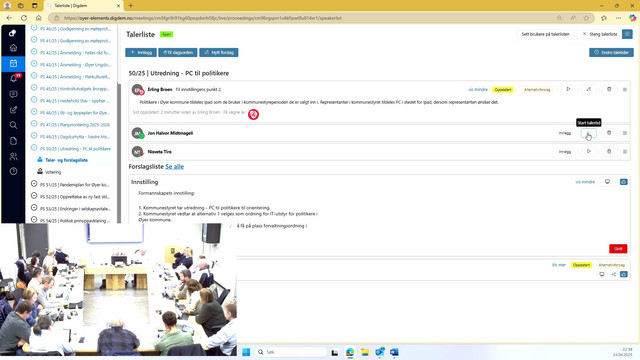
Task: Open the search icon in sidebar
Action: [x=13, y=125]
